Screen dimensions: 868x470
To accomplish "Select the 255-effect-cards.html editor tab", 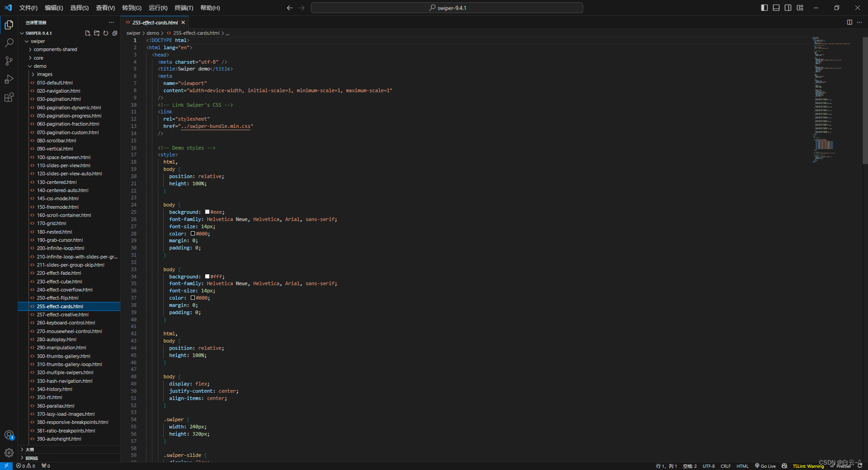I will click(x=155, y=22).
